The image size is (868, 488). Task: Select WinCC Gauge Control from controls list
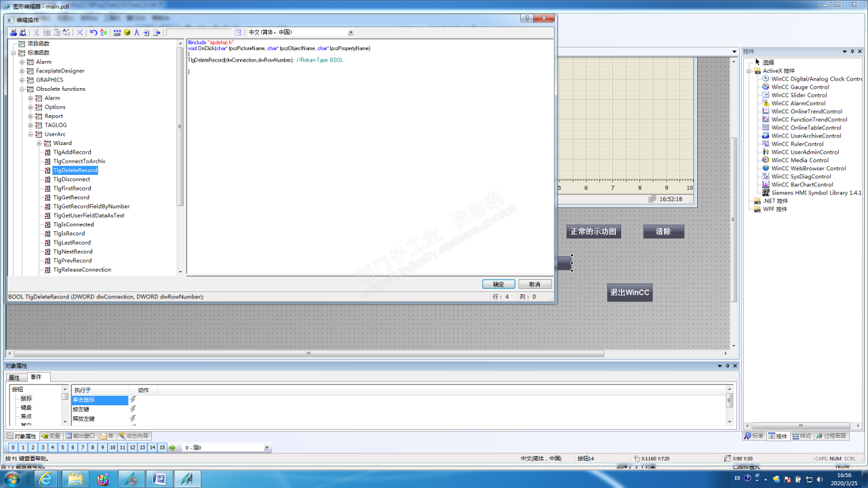[800, 87]
